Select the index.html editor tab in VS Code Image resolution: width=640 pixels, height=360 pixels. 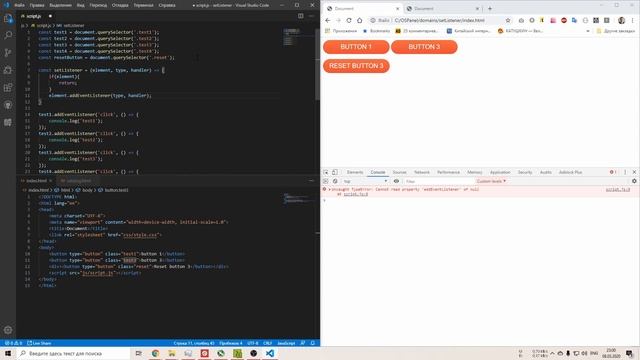coord(36,181)
